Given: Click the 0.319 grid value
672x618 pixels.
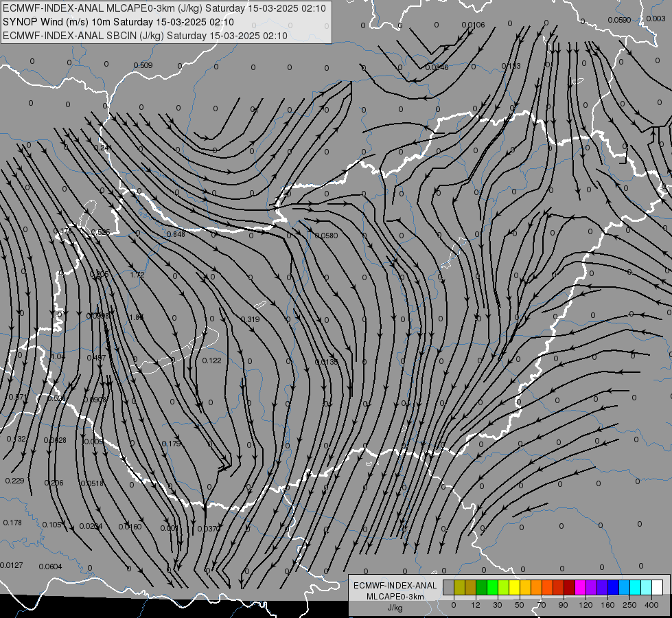Looking at the screenshot, I should (251, 319).
